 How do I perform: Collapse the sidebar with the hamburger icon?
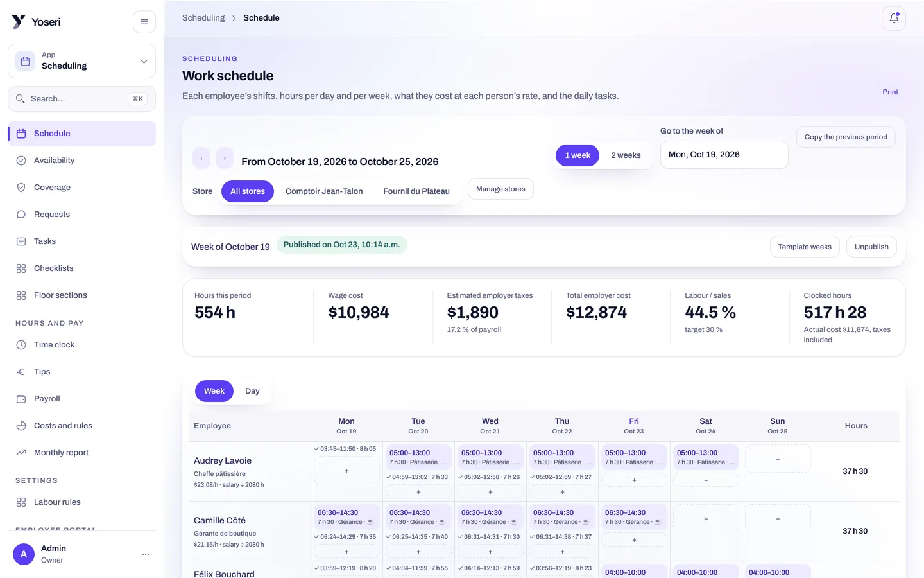144,22
